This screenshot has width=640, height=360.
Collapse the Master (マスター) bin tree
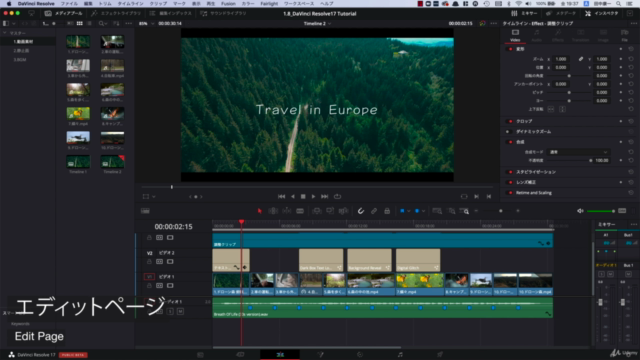(5, 33)
